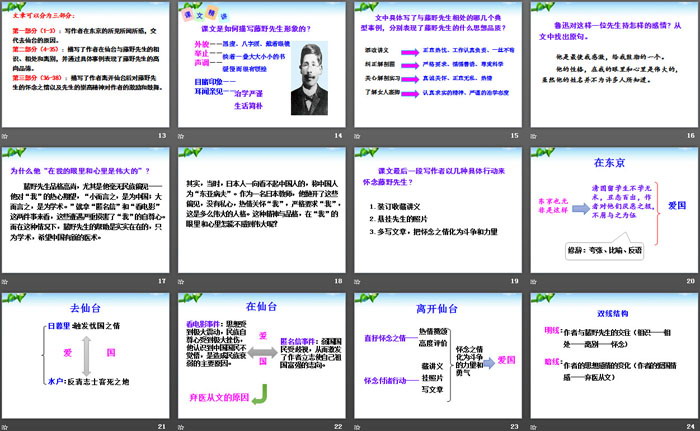Select the slide thumbnail titled 在仙台

point(262,356)
